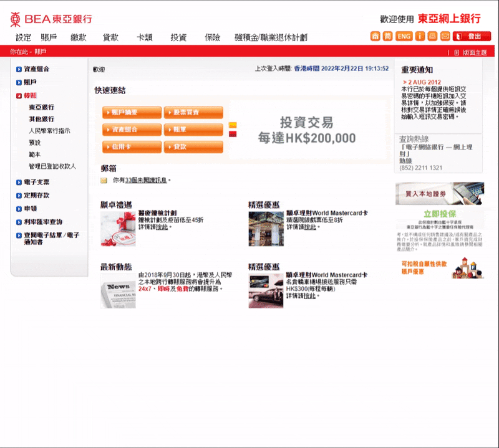Screen dimensions: 499x448
Task: Click the print icon in the top bar
Action: (432, 36)
